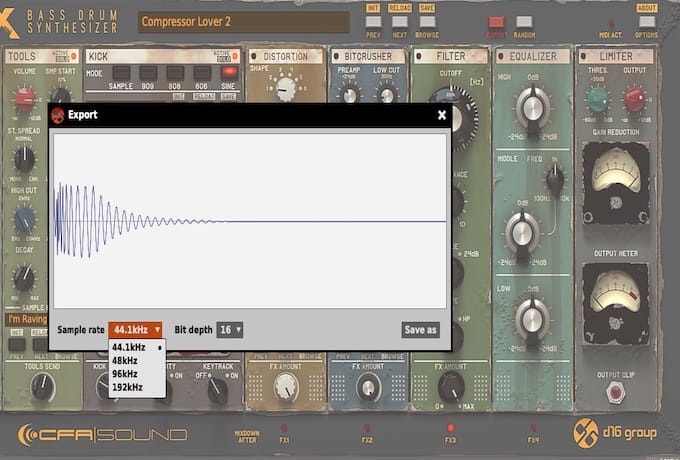
Task: Choose 48kHz from the sample rate list
Action: [137, 361]
